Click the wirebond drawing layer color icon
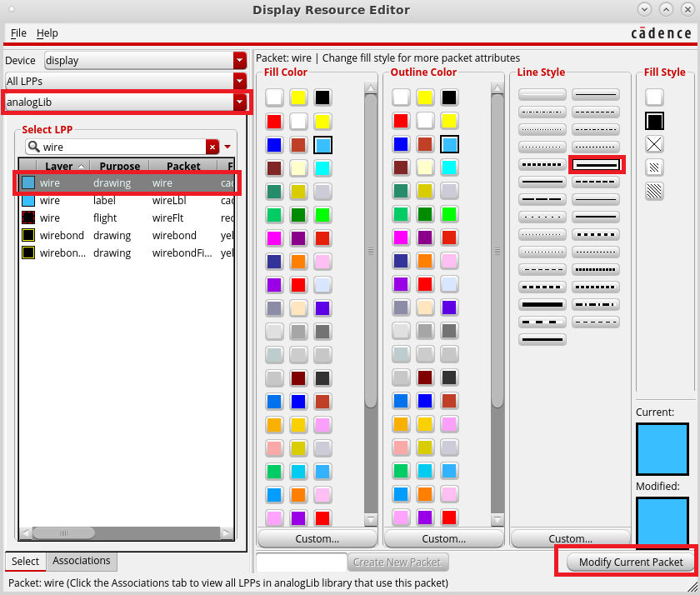 (28, 236)
